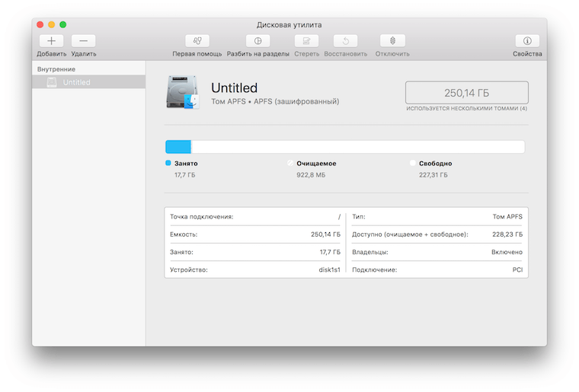This screenshot has height=392, width=579.
Task: Click the disk1s1 device row
Action: tap(254, 269)
